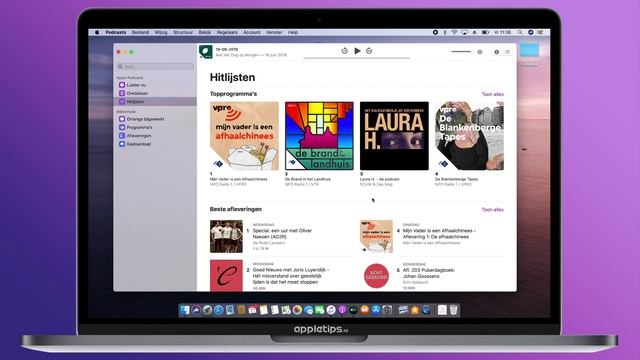
Task: Open the AirPlay output icon beside volume
Action: 480,52
